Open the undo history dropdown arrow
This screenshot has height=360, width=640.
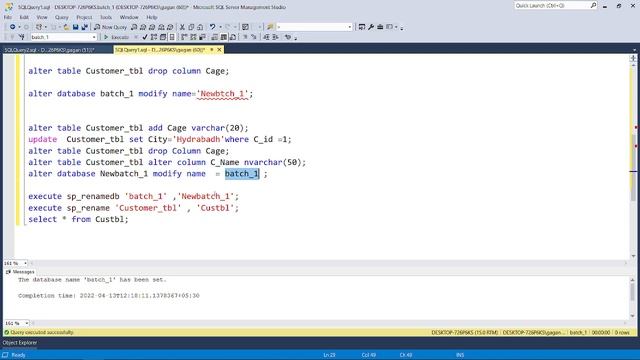[220, 27]
